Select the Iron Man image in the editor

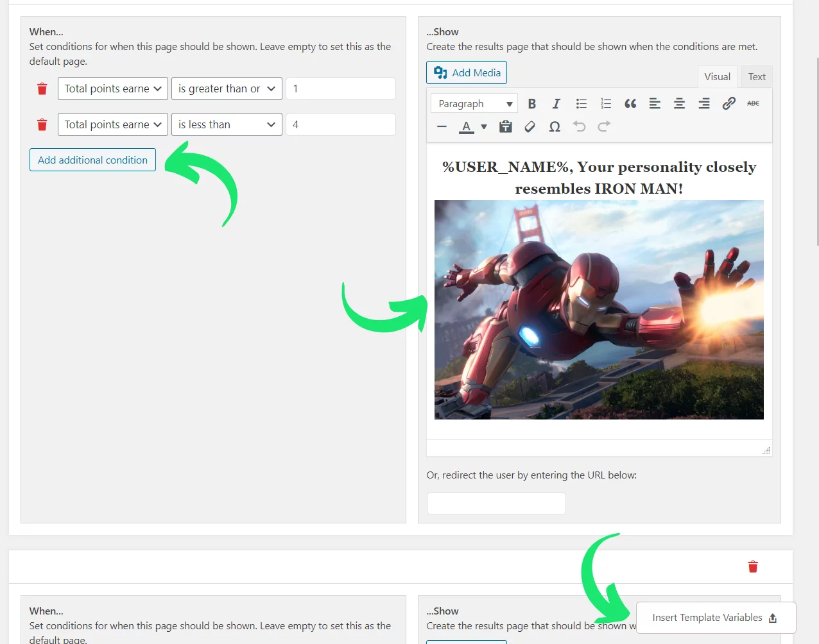click(x=599, y=310)
